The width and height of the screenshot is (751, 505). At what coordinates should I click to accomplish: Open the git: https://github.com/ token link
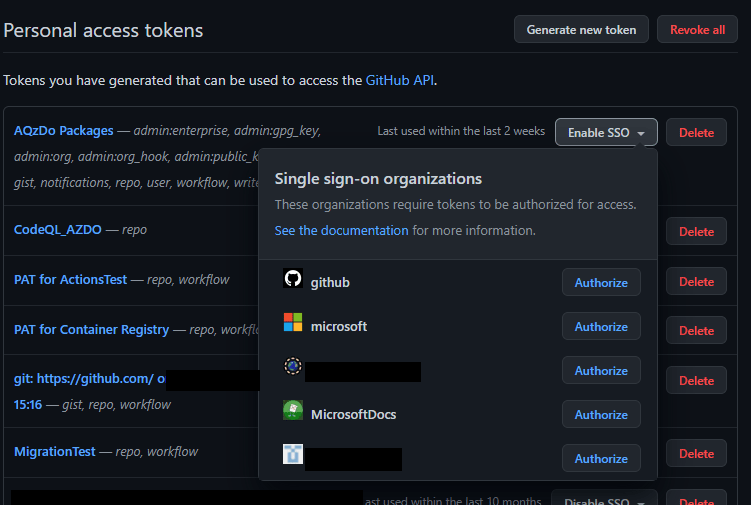point(90,379)
